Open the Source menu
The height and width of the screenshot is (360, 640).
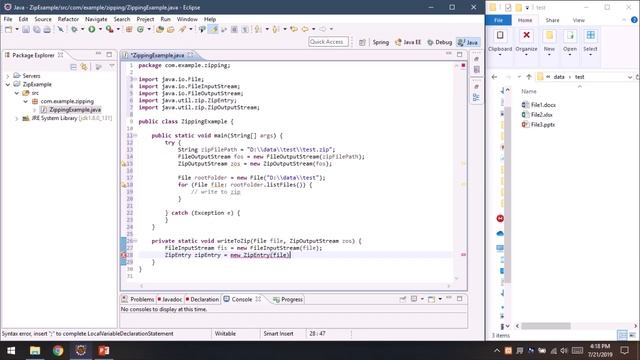click(43, 19)
